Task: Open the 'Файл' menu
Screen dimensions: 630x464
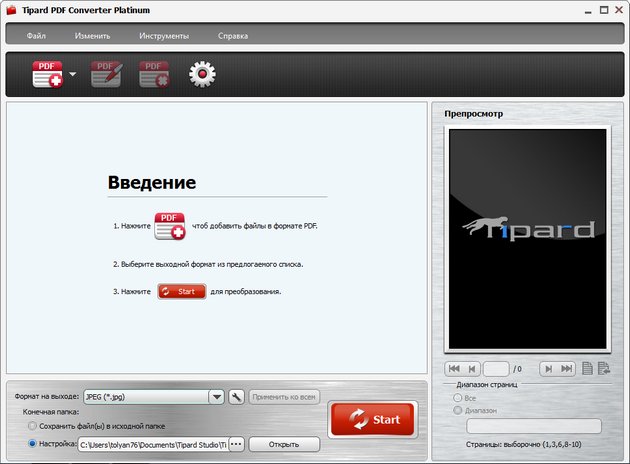Action: click(x=36, y=36)
